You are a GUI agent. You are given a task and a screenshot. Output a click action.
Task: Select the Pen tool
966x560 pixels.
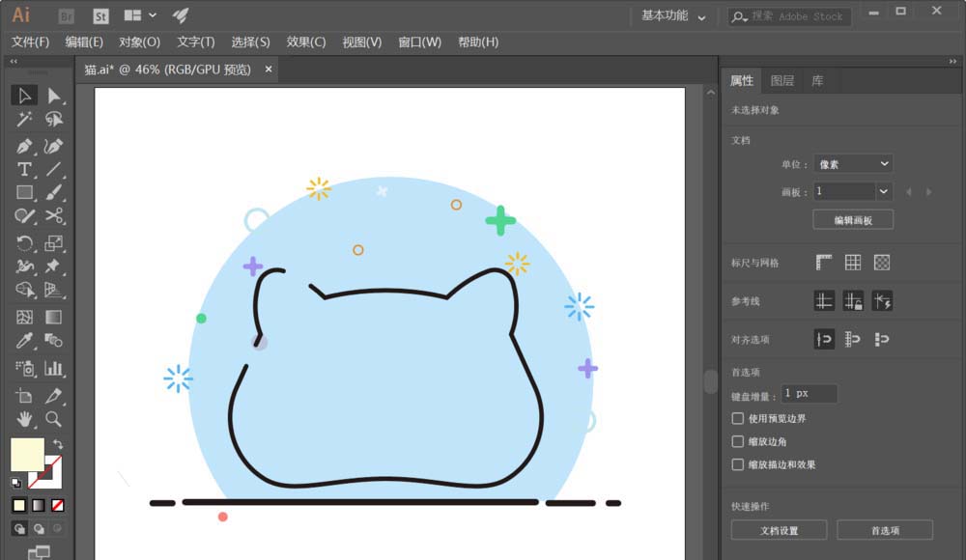pyautogui.click(x=24, y=146)
